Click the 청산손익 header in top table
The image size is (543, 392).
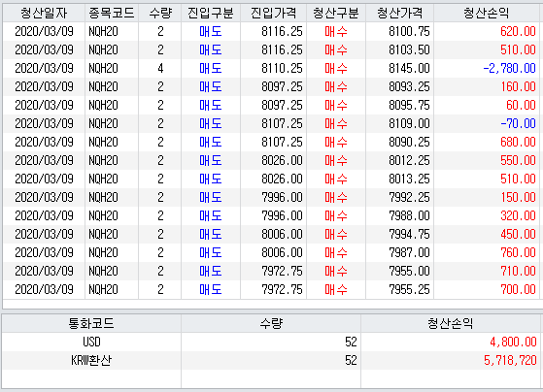(487, 14)
